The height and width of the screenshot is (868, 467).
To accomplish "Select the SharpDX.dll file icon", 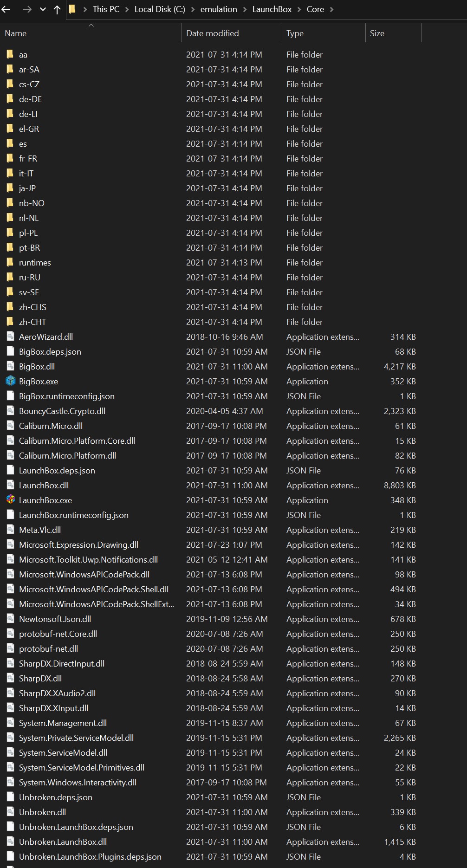I will [10, 678].
